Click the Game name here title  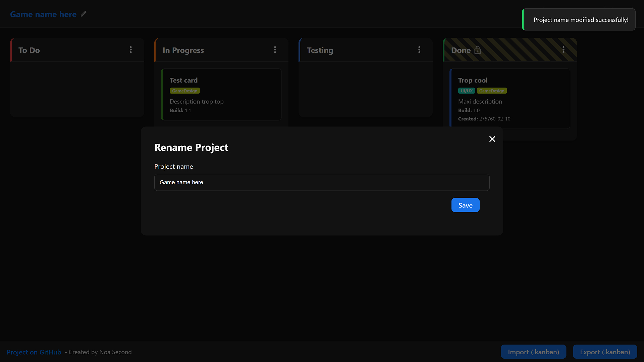[43, 14]
